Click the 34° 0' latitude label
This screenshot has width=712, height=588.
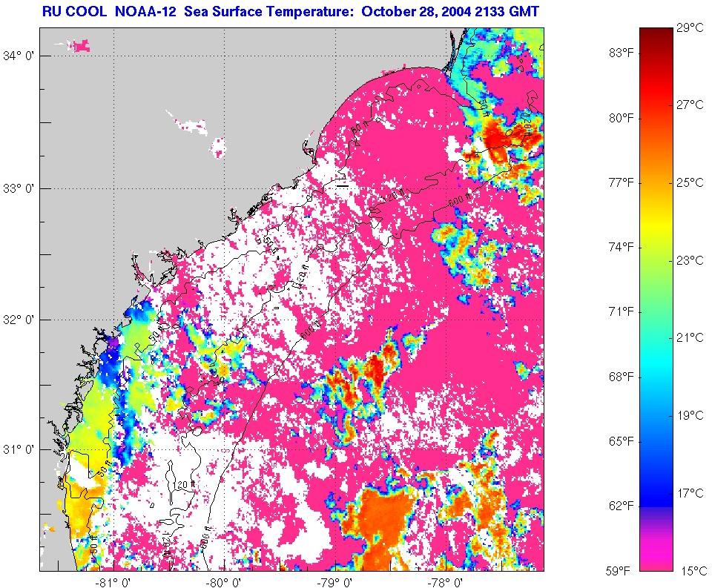pyautogui.click(x=19, y=56)
